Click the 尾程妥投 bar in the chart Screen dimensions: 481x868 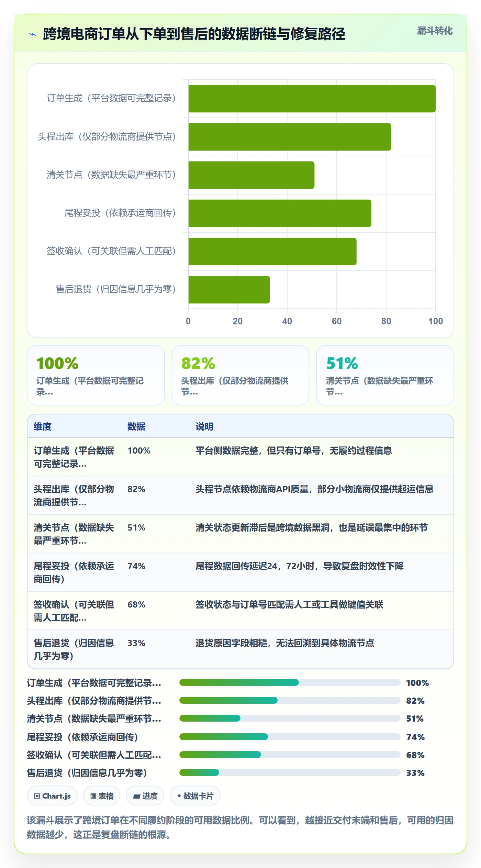coord(280,213)
